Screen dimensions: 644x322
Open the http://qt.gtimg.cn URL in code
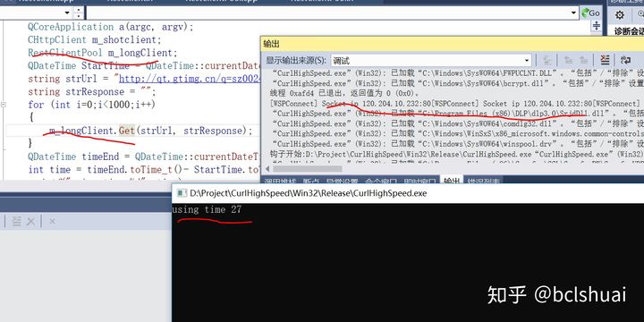point(190,79)
